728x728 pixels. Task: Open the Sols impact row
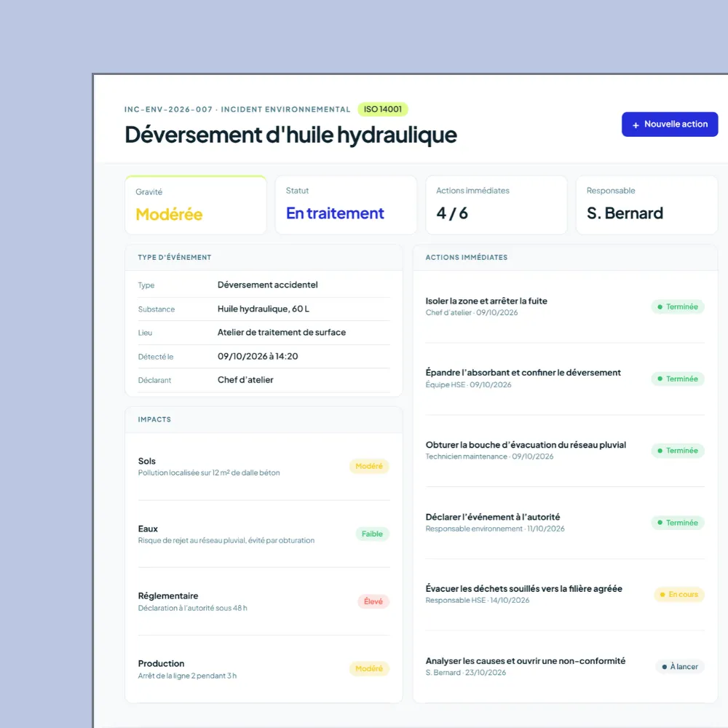(264, 467)
